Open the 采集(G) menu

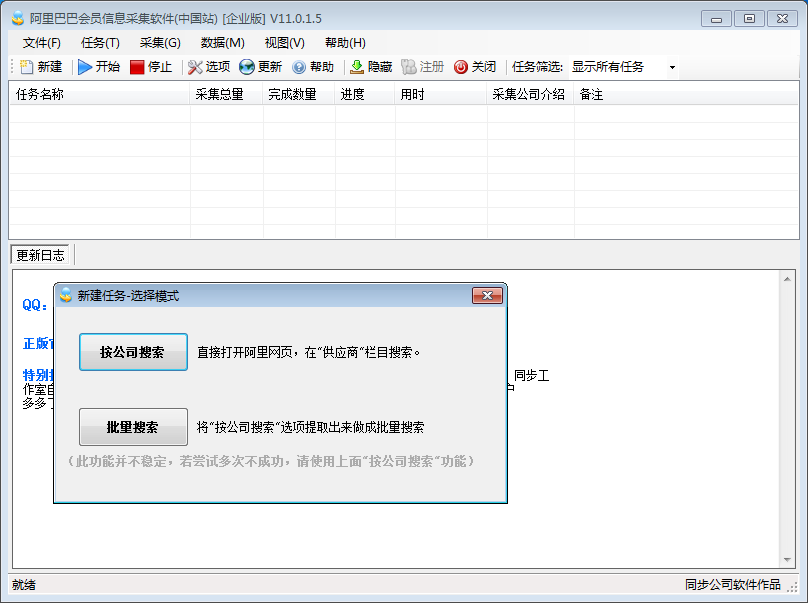tap(160, 43)
